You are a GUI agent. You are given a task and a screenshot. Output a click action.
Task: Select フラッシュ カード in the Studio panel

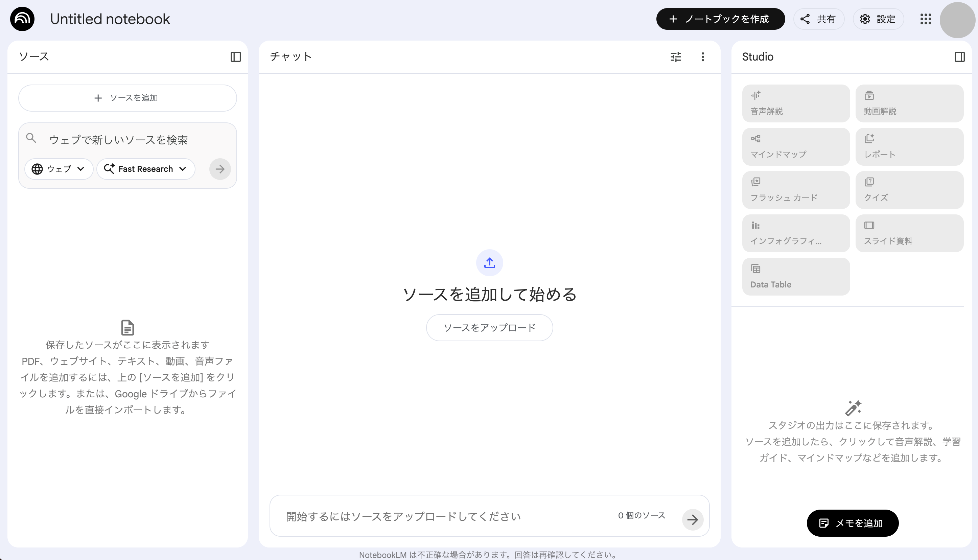pos(795,190)
